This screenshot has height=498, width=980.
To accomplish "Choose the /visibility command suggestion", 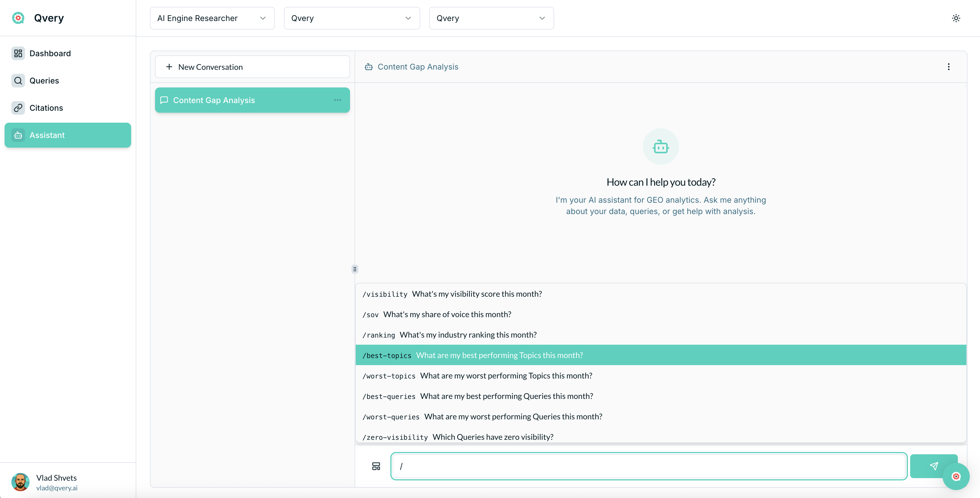I will 660,294.
